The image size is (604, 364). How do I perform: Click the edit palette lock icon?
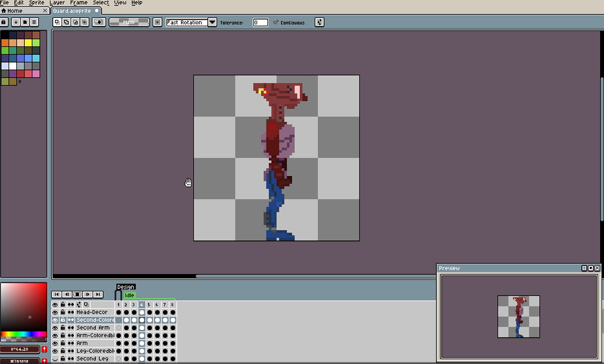coord(4,22)
